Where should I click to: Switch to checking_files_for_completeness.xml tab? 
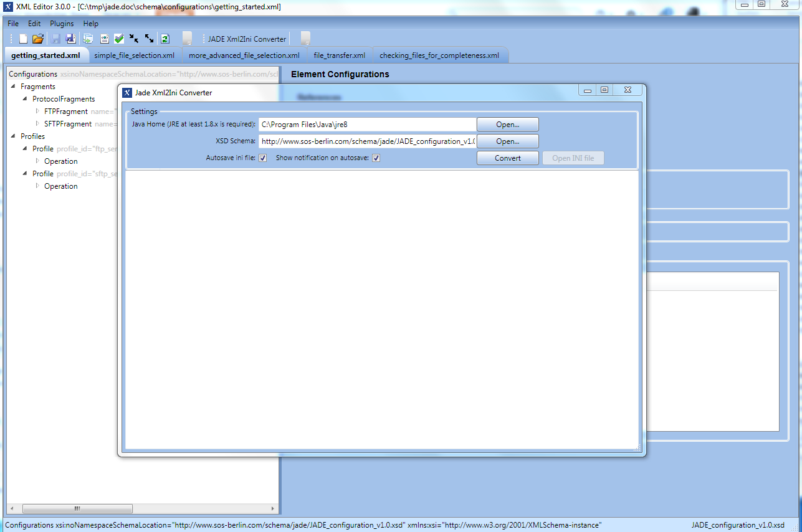tap(439, 55)
